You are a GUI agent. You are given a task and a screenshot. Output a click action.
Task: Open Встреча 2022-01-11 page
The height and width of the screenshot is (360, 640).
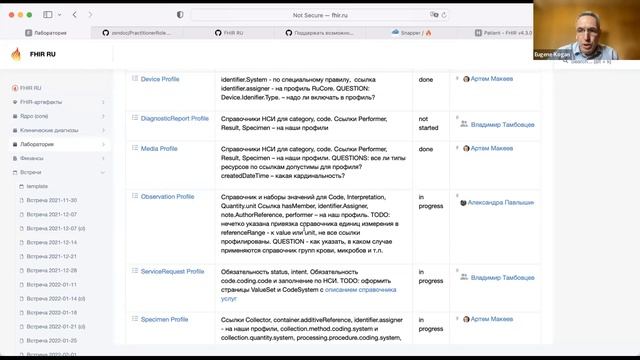(51, 284)
